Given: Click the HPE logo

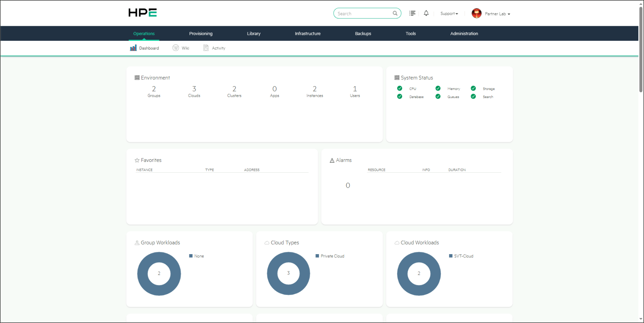Looking at the screenshot, I should 143,13.
